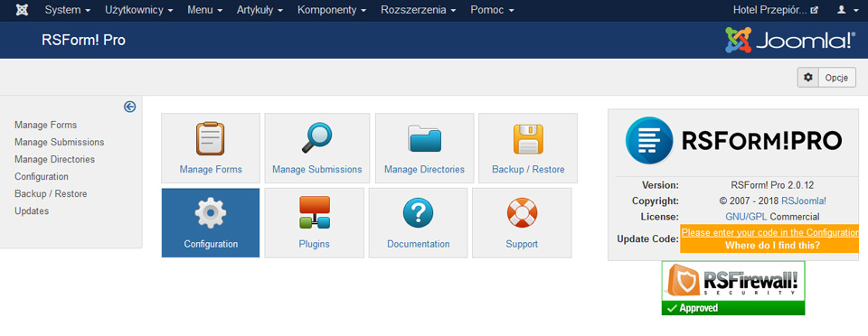Open the Menu dropdown
The height and width of the screenshot is (336, 868).
[205, 10]
